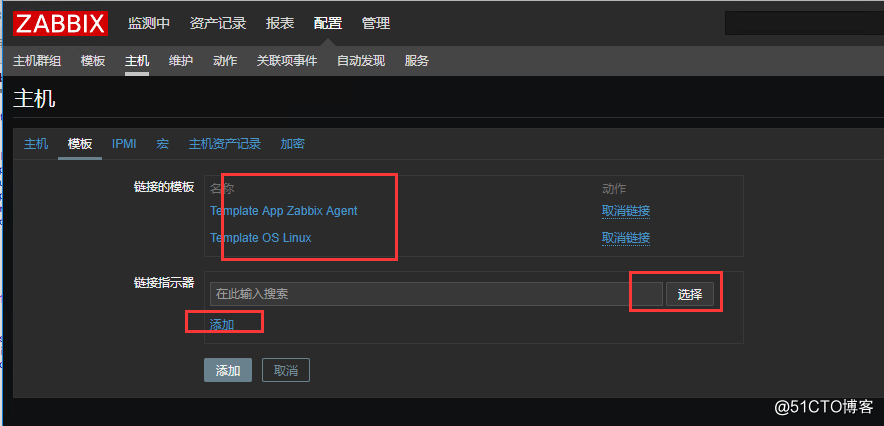Go to 动作 submenu
This screenshot has height=426, width=884.
(x=225, y=61)
